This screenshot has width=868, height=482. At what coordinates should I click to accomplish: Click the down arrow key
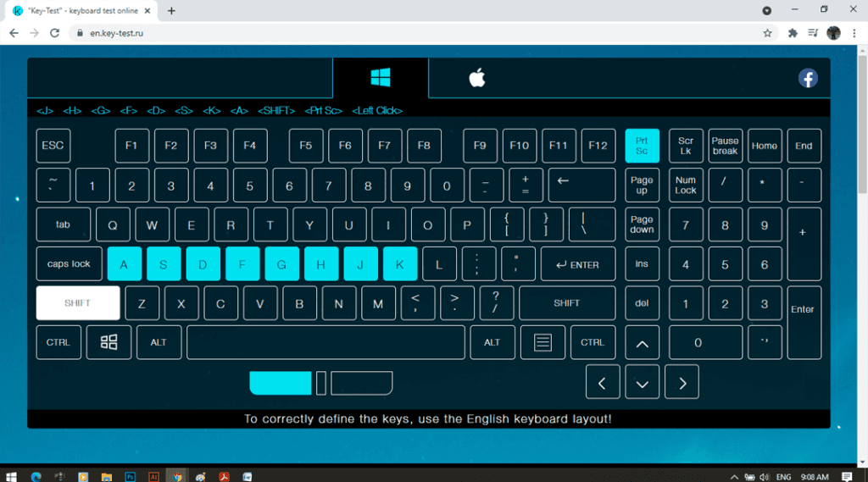643,382
